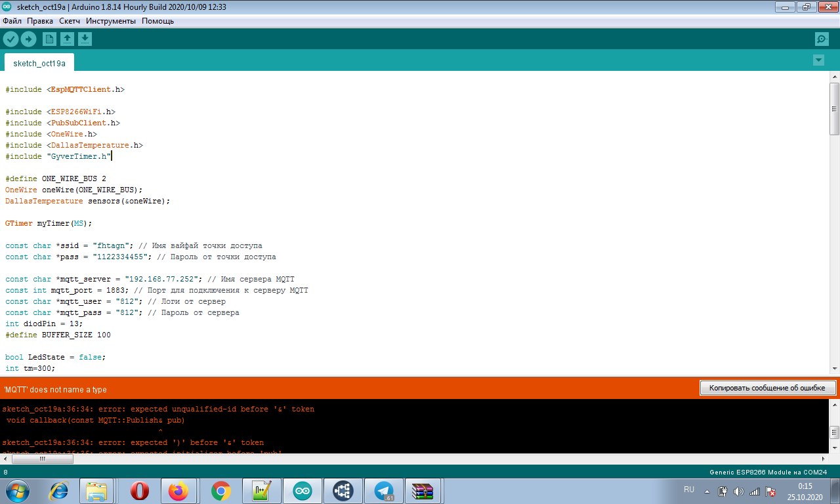Open the tab options dropdown arrow
The image size is (840, 504).
point(818,60)
